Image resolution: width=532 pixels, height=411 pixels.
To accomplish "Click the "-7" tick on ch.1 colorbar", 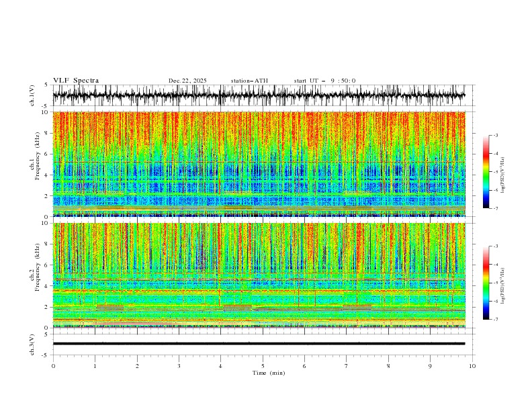I will 496,208.
